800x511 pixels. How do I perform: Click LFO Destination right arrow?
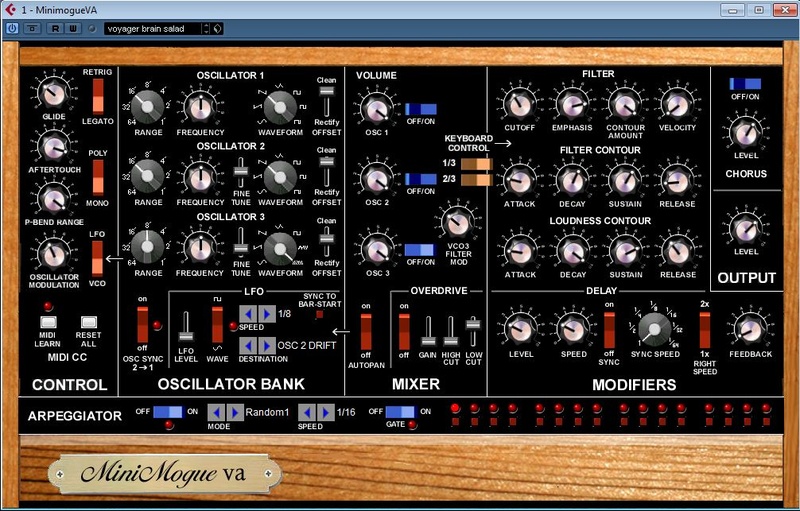click(x=267, y=346)
